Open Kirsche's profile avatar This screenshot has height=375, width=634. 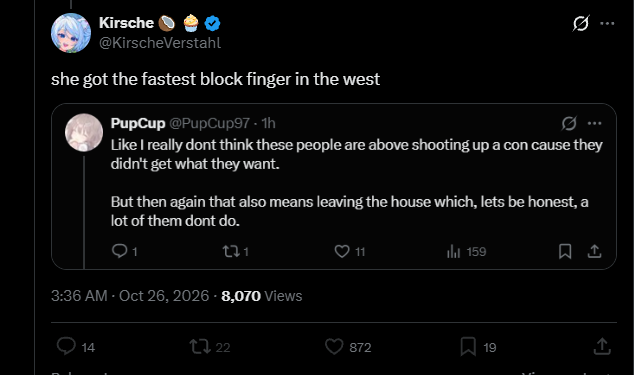(71, 33)
